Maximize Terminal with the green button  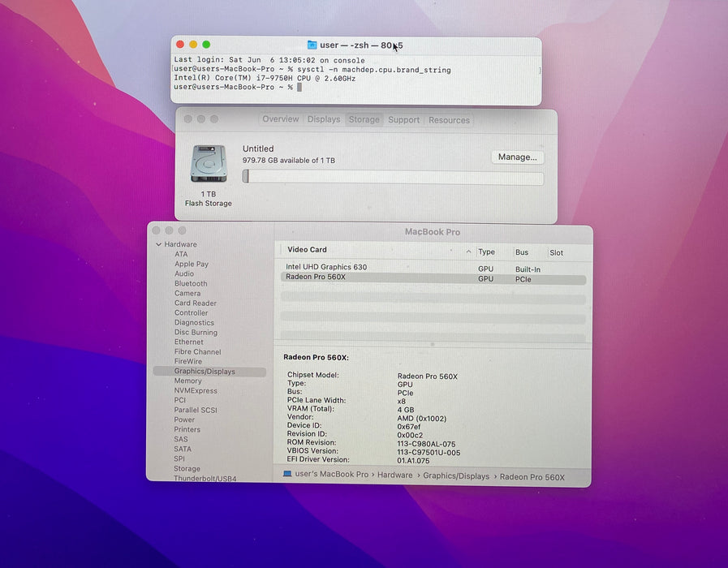click(206, 45)
